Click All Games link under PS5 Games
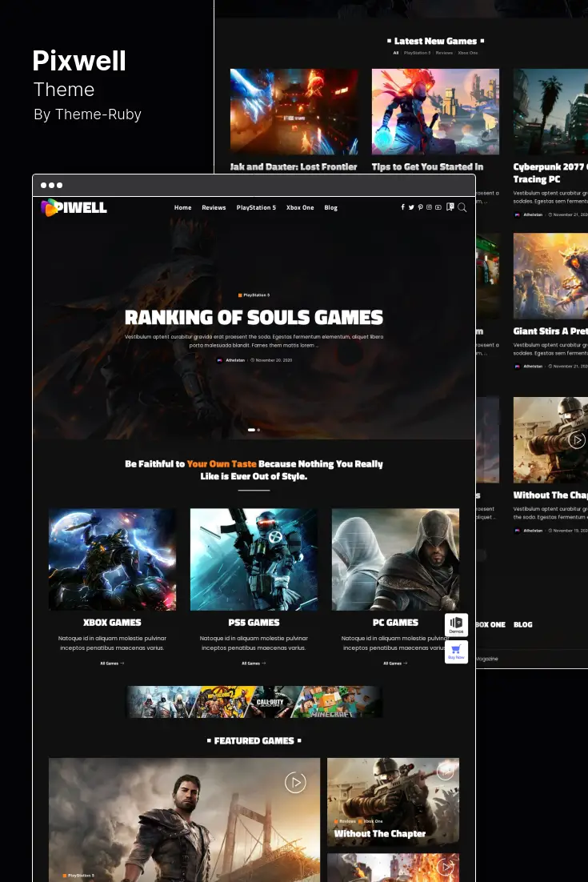Screen dimensions: 588x882 coord(254,664)
